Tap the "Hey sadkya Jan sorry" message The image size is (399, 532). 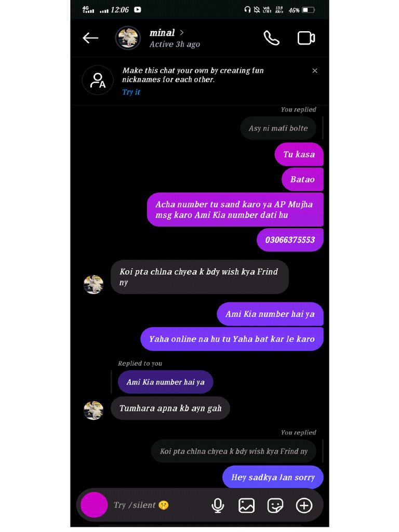(273, 477)
